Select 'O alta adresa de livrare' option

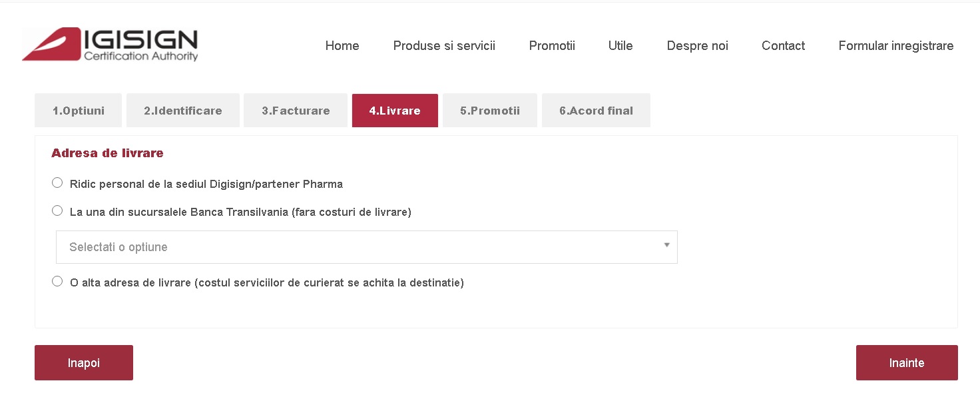tap(57, 281)
